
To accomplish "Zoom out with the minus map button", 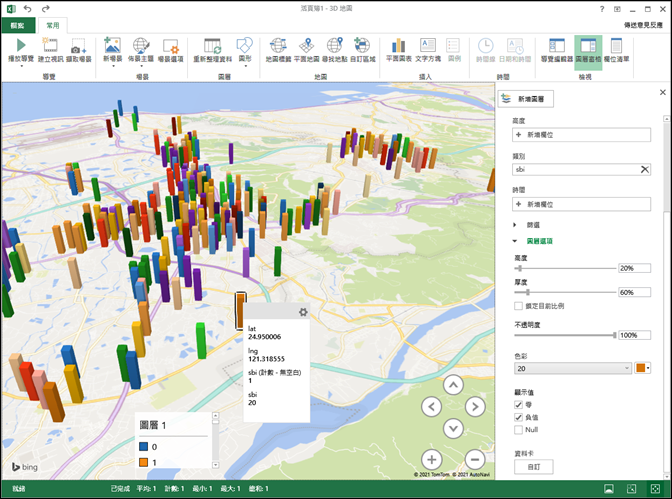I will (475, 460).
